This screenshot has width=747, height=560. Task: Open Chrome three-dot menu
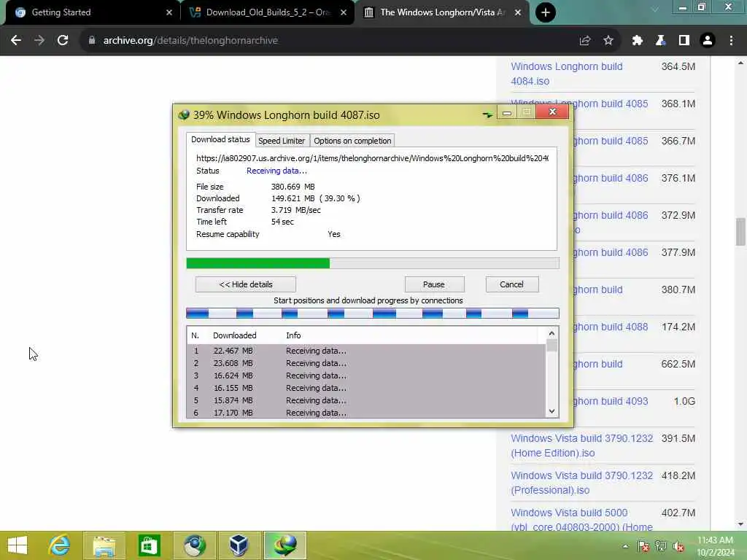coord(731,41)
